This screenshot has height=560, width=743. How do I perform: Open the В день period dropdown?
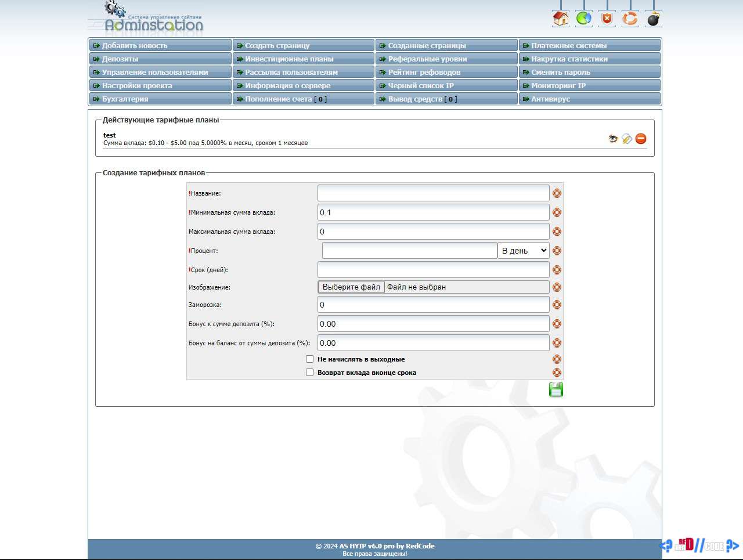point(523,251)
